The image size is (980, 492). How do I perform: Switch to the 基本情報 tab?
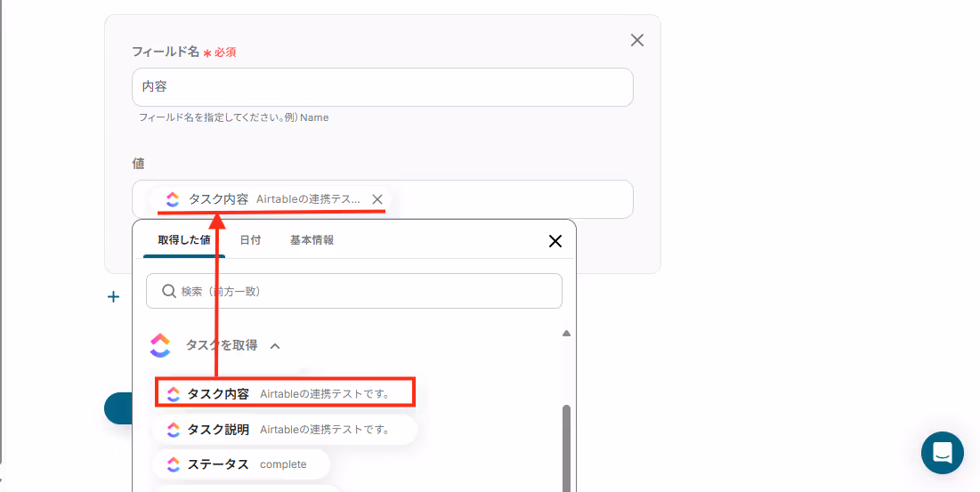click(x=312, y=239)
